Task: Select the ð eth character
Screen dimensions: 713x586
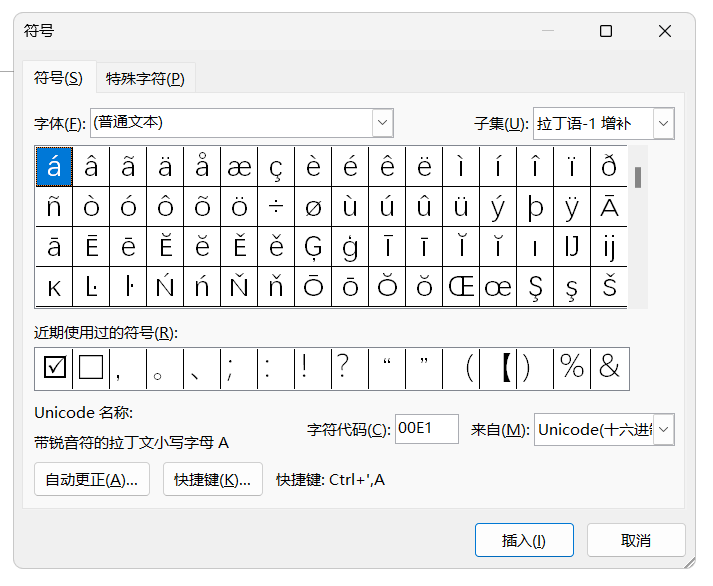Action: tap(609, 167)
